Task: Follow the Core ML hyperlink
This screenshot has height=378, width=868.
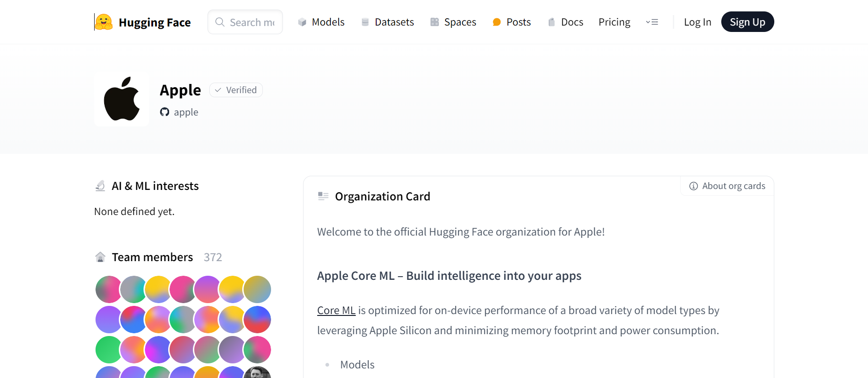Action: [336, 310]
